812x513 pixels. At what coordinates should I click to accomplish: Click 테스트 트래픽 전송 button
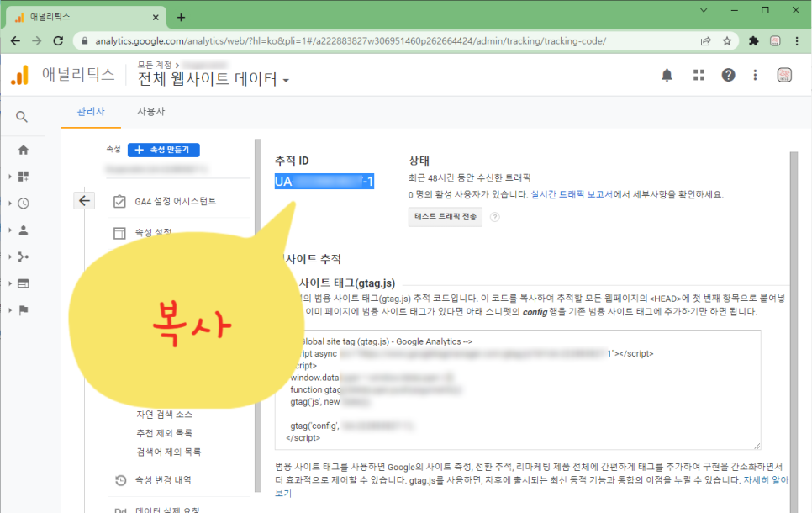click(446, 217)
